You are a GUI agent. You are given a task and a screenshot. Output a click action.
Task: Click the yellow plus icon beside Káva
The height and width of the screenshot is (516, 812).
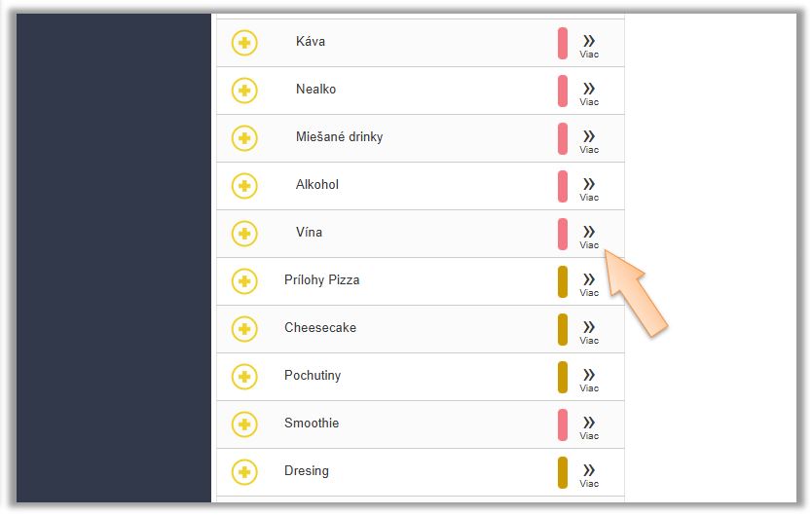(x=244, y=43)
